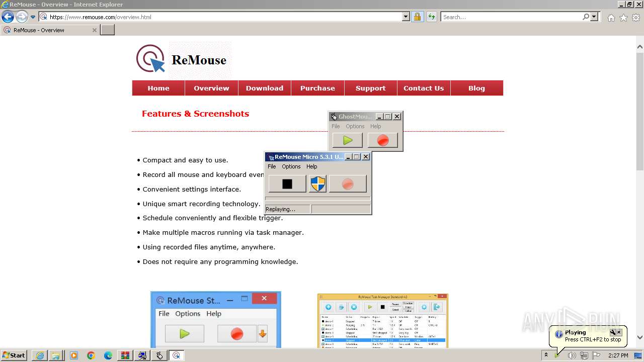This screenshot has width=644, height=362.
Task: Open a new tab in Internet Explorer
Action: click(108, 30)
